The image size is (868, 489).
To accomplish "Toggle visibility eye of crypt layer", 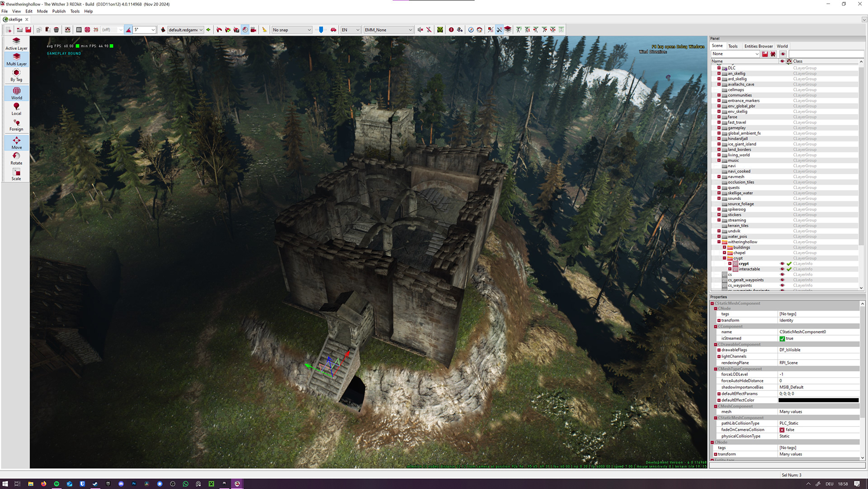I will click(x=782, y=264).
